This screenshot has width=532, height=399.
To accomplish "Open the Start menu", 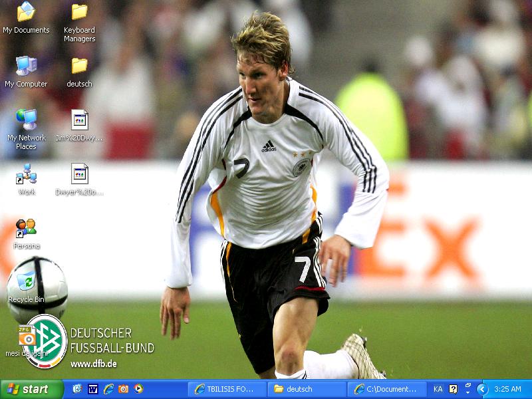I will (32, 389).
